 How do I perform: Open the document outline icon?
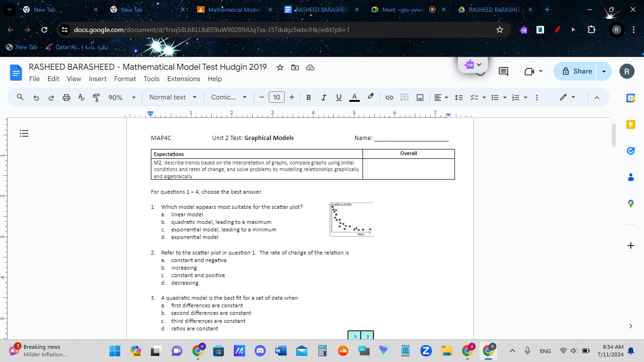tap(24, 133)
